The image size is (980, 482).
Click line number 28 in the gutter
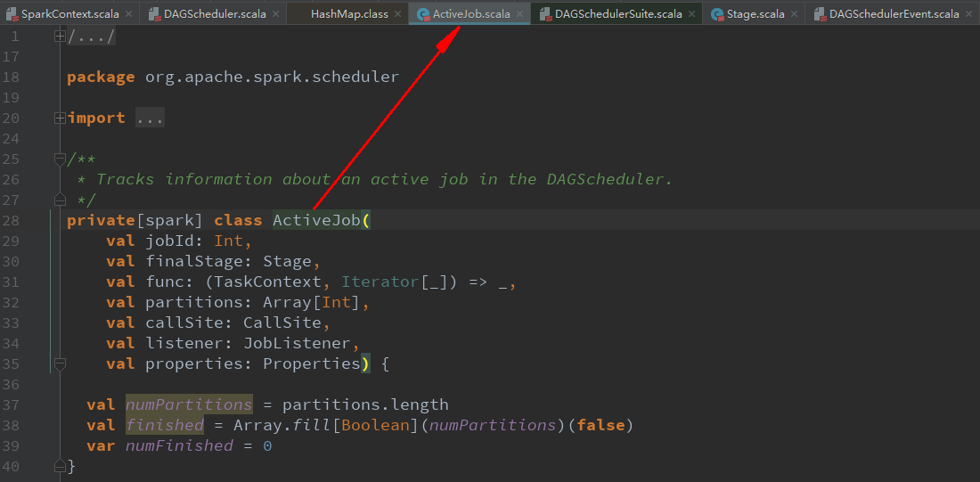(11, 220)
